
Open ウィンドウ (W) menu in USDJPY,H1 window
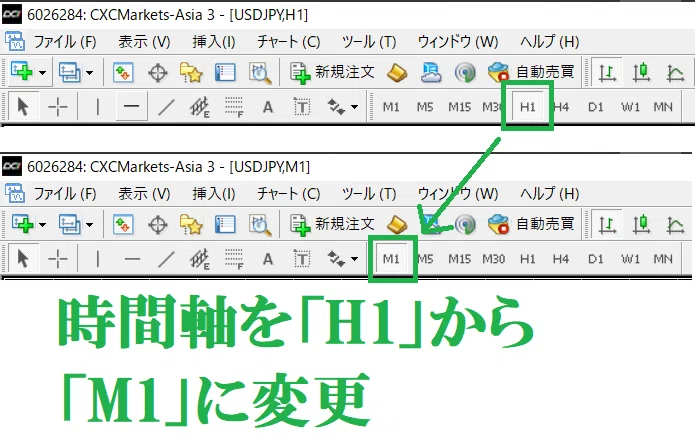click(458, 42)
